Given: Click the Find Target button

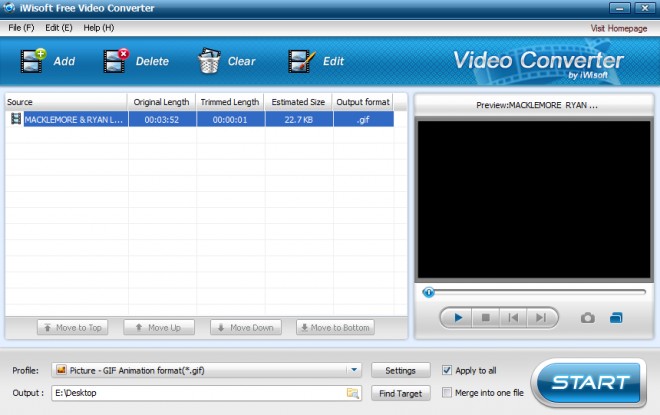Looking at the screenshot, I should click(400, 394).
